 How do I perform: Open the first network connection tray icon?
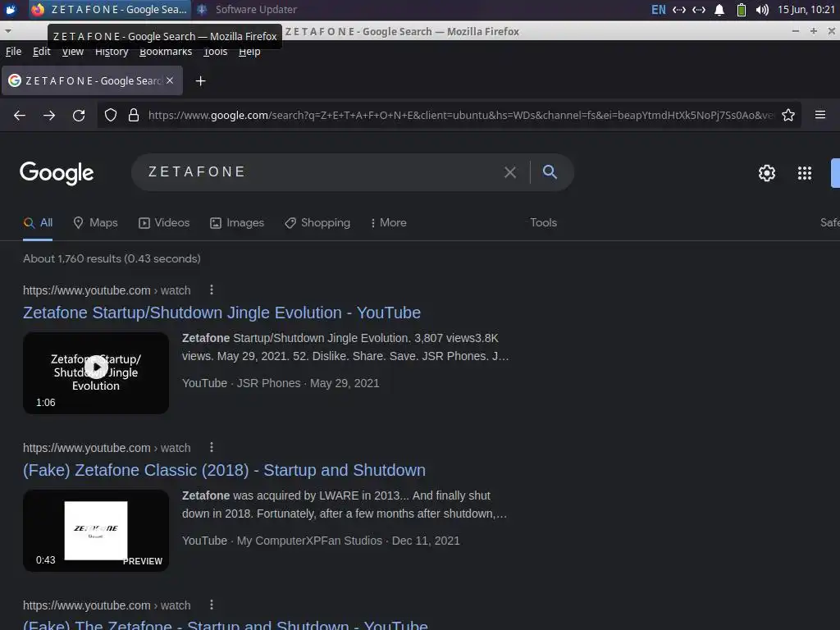[679, 10]
